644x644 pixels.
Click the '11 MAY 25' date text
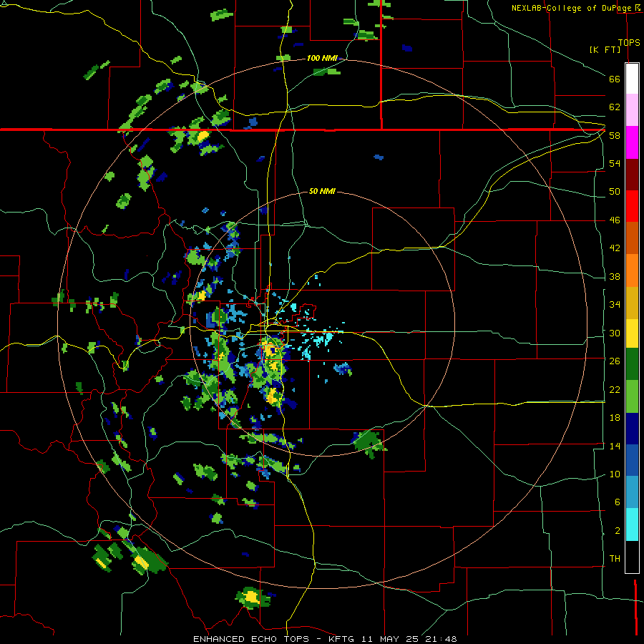(x=390, y=639)
